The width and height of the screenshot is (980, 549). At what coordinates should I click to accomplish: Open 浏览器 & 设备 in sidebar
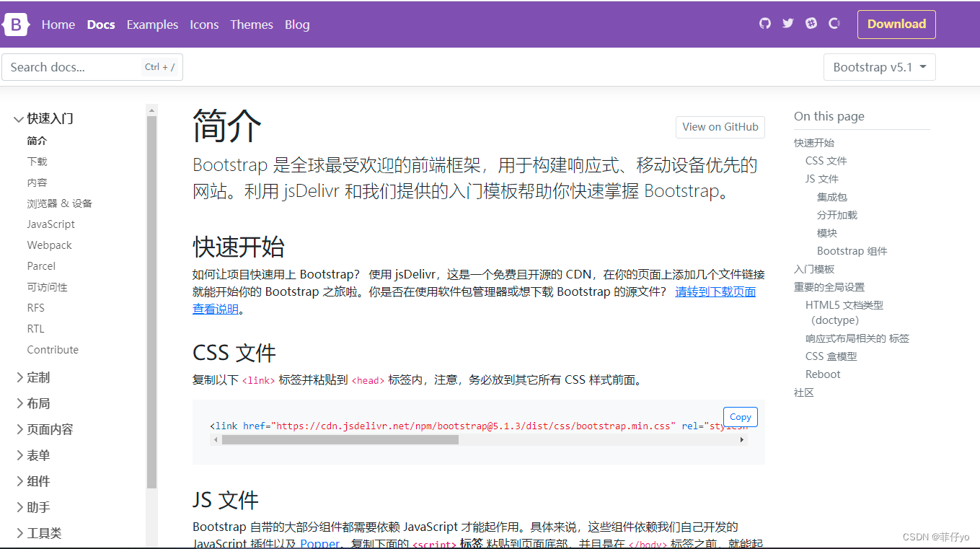click(60, 203)
